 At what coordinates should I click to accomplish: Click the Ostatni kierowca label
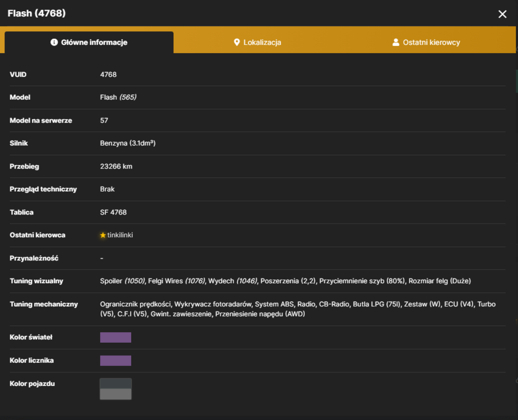click(x=38, y=235)
